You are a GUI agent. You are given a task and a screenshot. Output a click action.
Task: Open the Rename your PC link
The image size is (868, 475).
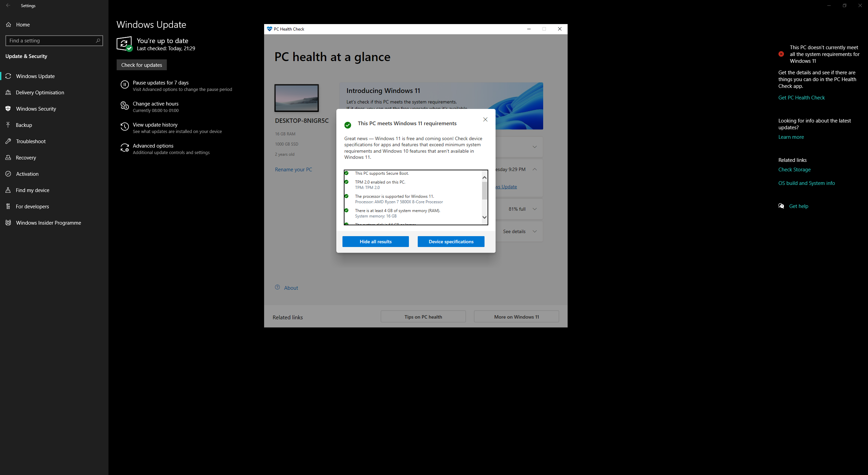click(293, 169)
